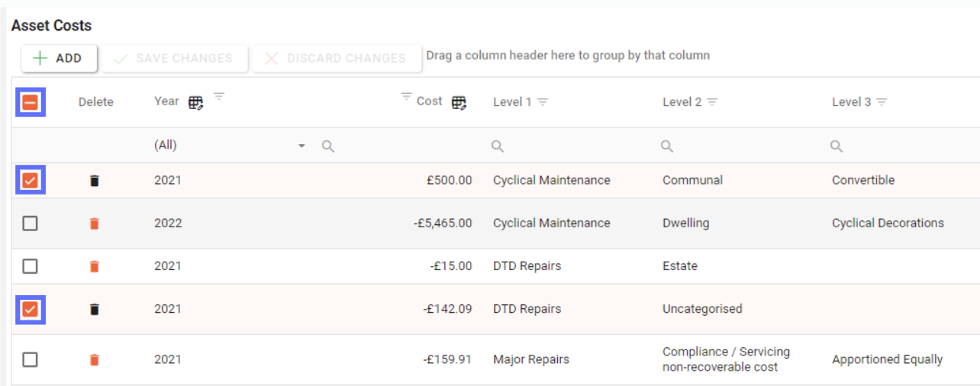Screen dimensions: 980x386
Task: Toggle the select-all header checkbox
Action: pyautogui.click(x=31, y=101)
